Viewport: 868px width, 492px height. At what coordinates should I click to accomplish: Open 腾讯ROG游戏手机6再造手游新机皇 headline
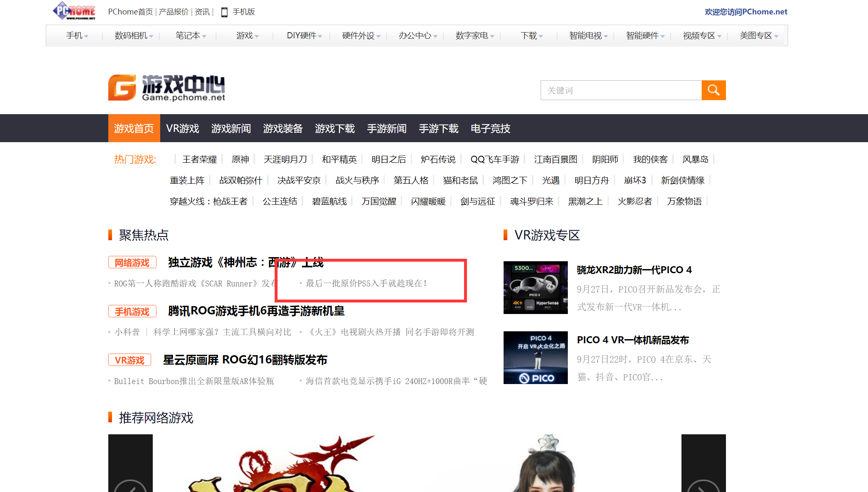click(256, 311)
